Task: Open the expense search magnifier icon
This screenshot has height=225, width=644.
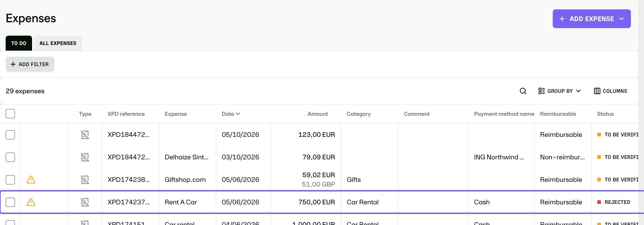Action: tap(523, 91)
